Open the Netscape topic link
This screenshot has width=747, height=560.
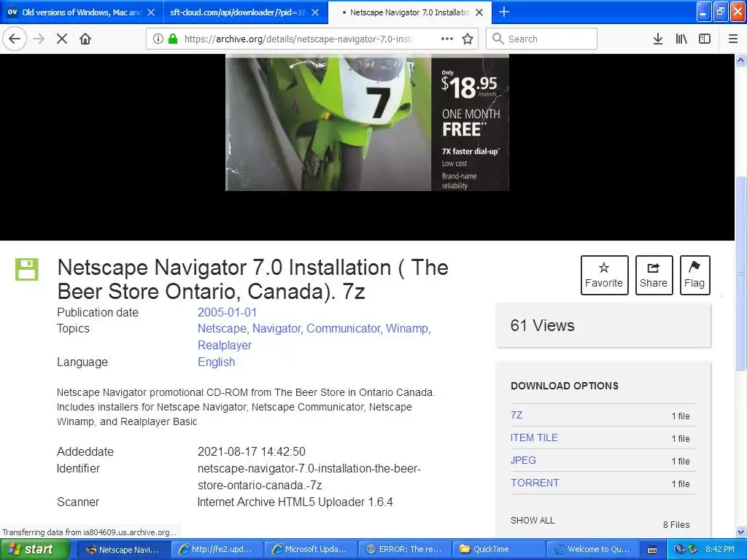pos(222,329)
